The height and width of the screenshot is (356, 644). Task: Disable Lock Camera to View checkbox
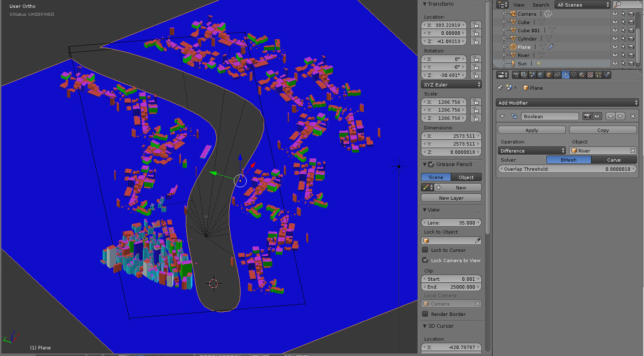(425, 260)
